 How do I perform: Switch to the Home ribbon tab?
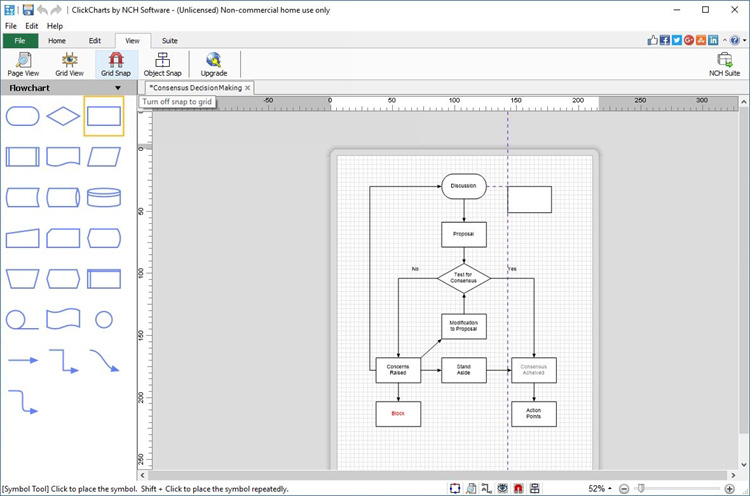[57, 41]
